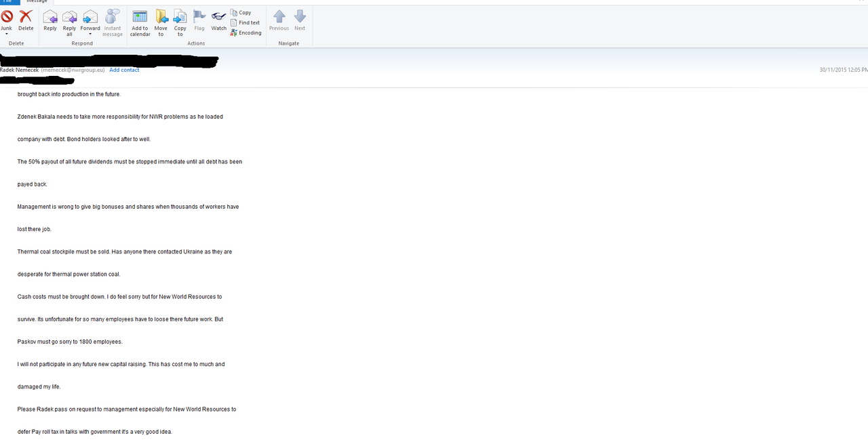Click sender name Radek Nemecek

19,70
